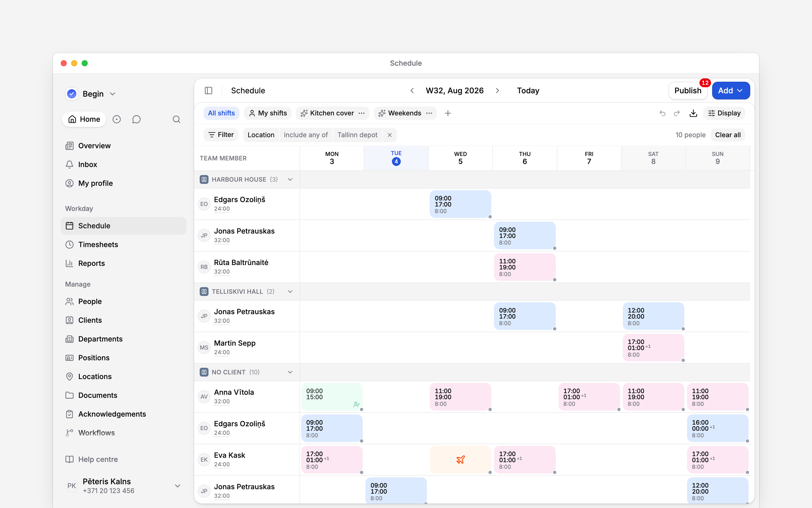Open Weekends view three-dot menu
The image size is (812, 508).
point(429,113)
